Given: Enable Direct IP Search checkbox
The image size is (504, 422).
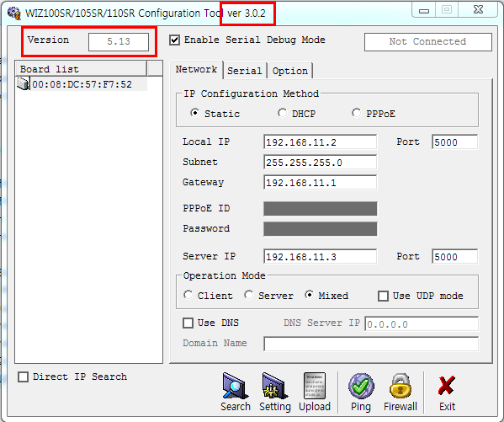Looking at the screenshot, I should tap(24, 377).
